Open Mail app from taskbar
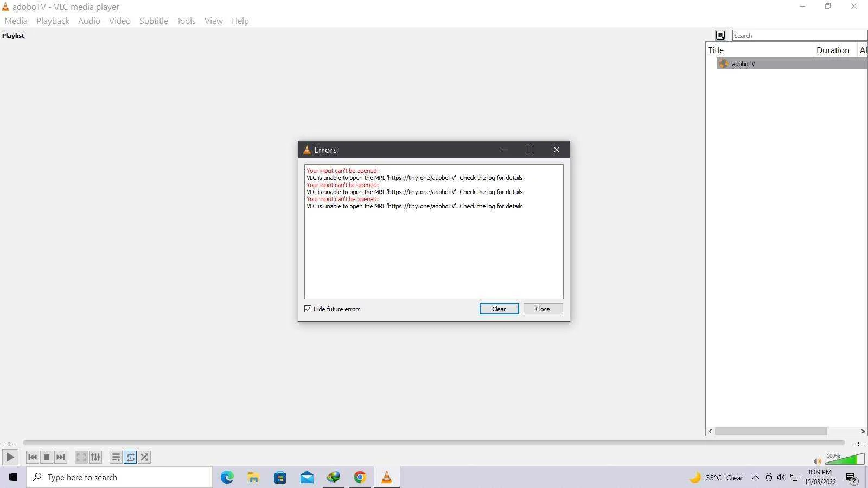Viewport: 868px width, 488px height. click(307, 477)
